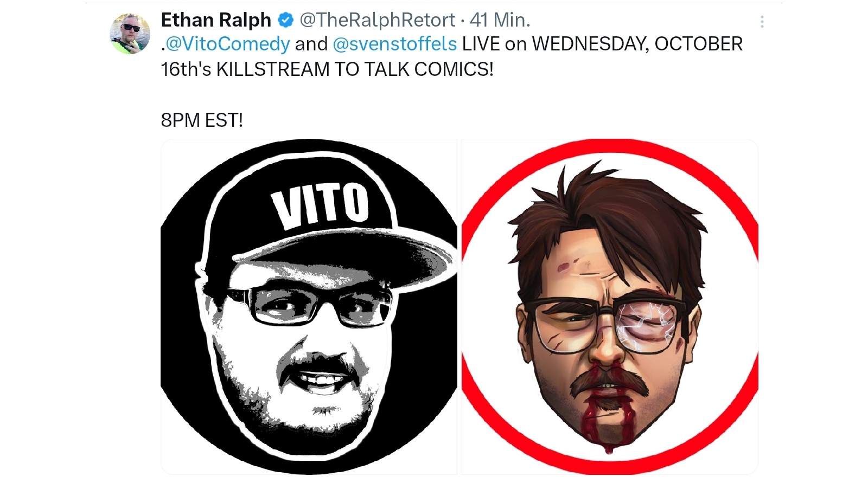Click the KILLSTREAM TO TALK COMICS text
The height and width of the screenshot is (483, 868).
click(355, 69)
